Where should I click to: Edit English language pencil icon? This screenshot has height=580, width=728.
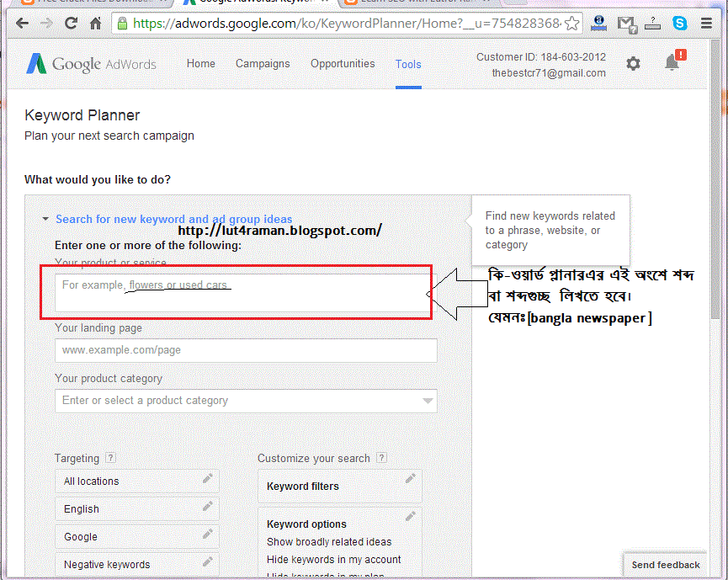(x=208, y=506)
